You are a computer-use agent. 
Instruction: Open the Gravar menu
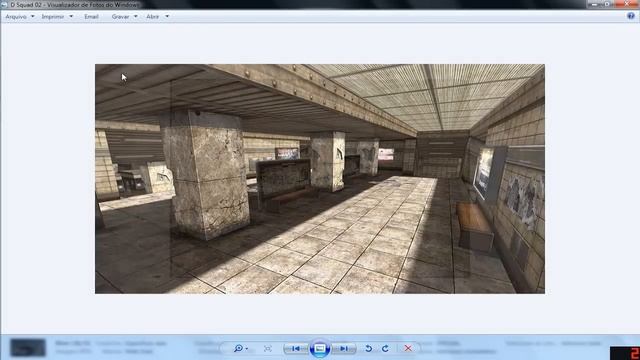click(x=120, y=17)
